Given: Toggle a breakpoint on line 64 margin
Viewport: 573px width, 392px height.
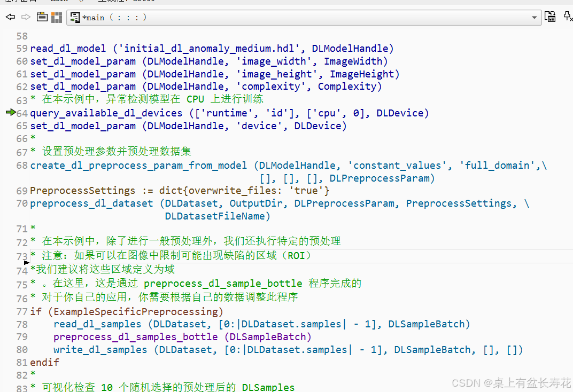Looking at the screenshot, I should tap(21, 113).
